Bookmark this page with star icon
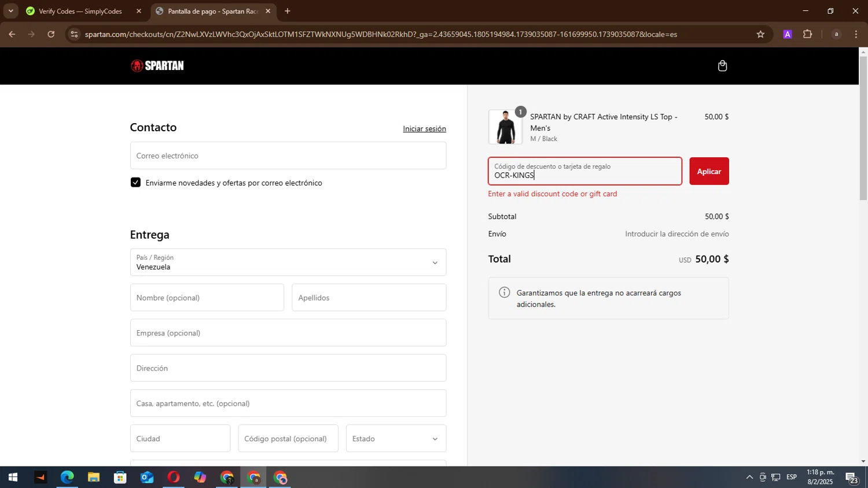This screenshot has width=868, height=488. pyautogui.click(x=760, y=34)
